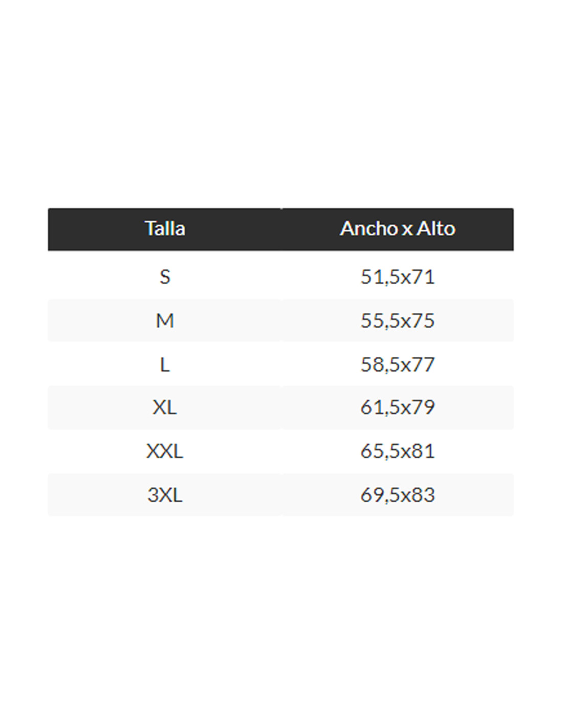The width and height of the screenshot is (563, 728).
Task: Select the 3XL size cell
Action: point(165,495)
